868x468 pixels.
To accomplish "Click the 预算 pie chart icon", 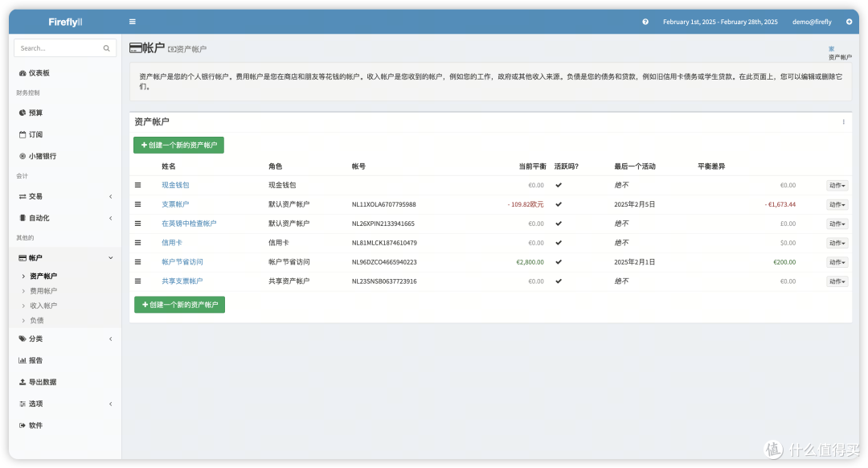I will click(23, 113).
